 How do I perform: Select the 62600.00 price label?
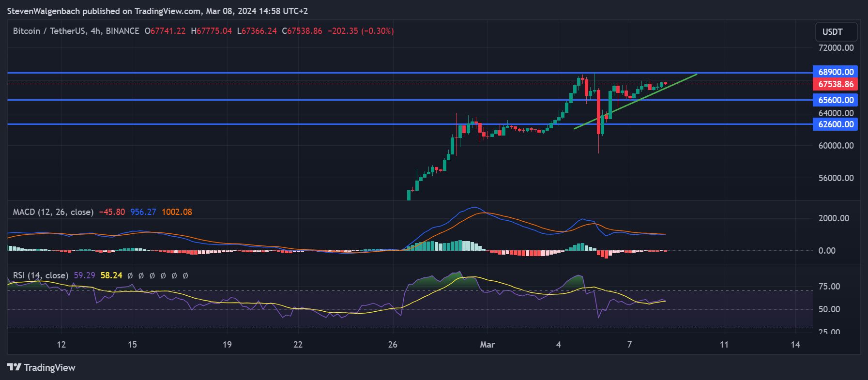pos(836,124)
